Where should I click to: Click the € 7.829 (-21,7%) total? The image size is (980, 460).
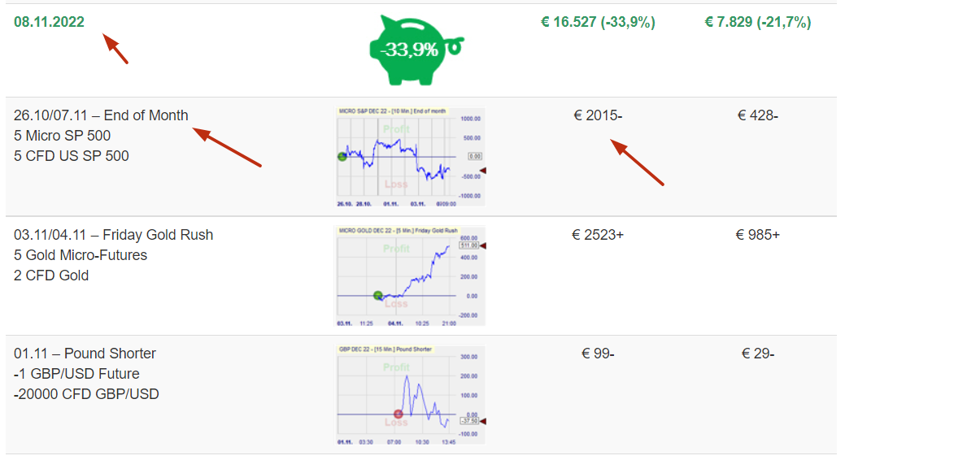tap(757, 22)
